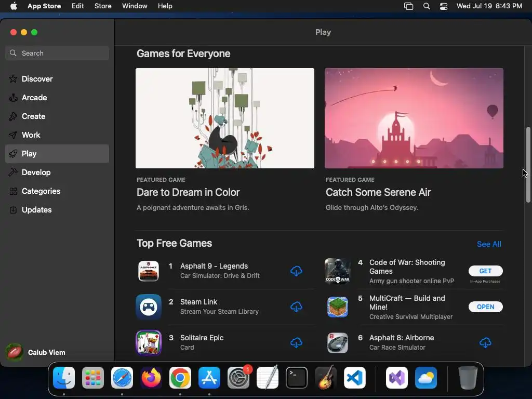This screenshot has height=399, width=532.
Task: Launch Google Chrome from the Dock
Action: (180, 378)
